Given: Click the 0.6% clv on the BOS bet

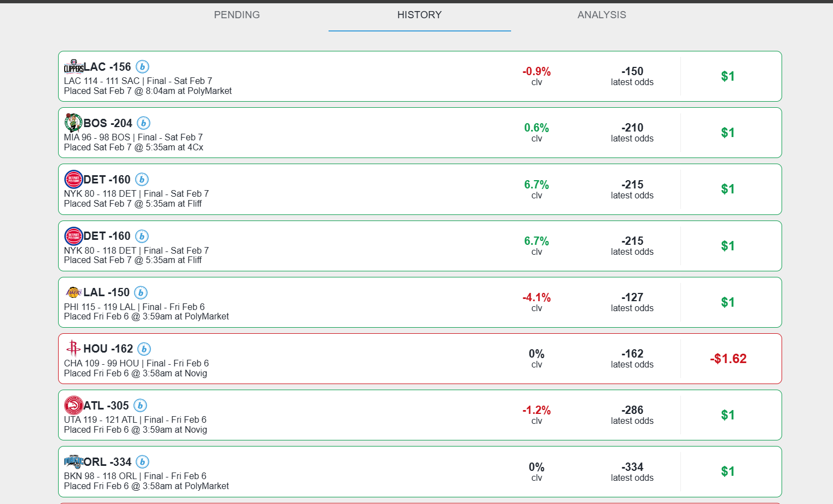Looking at the screenshot, I should pos(537,128).
